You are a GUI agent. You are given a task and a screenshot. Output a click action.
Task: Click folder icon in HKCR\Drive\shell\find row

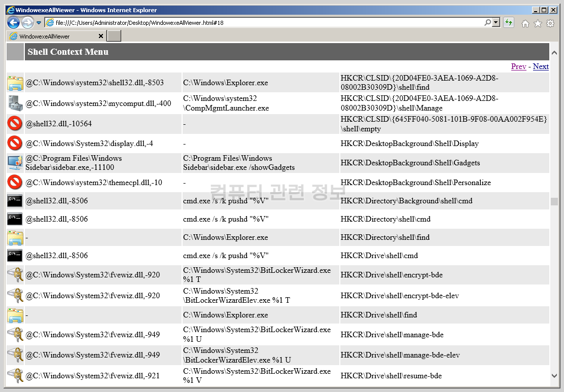tap(15, 315)
